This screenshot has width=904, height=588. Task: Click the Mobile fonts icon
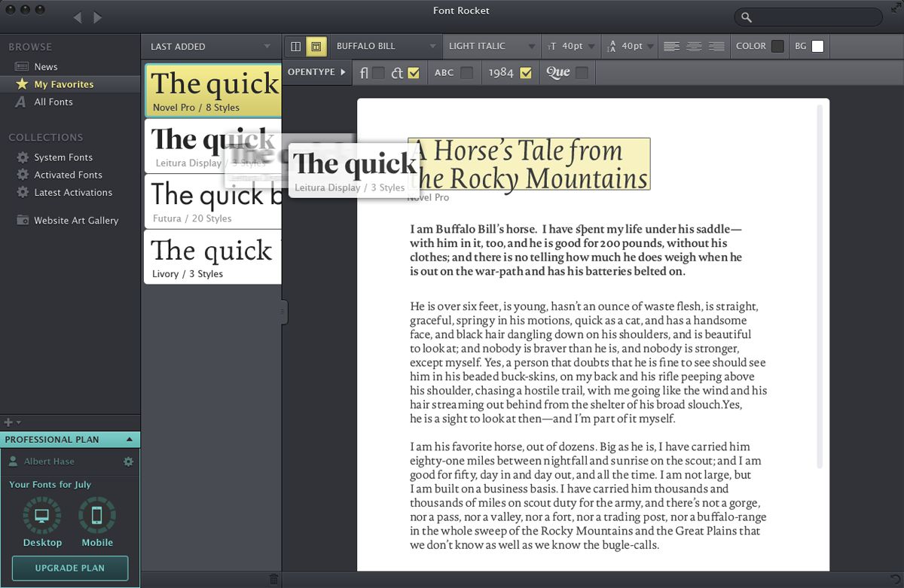pyautogui.click(x=97, y=516)
